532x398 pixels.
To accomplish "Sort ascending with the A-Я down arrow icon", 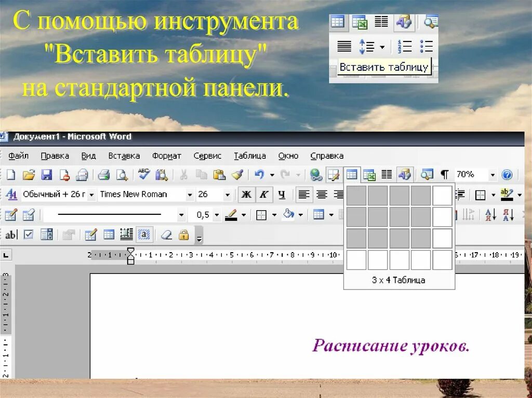I will point(490,215).
